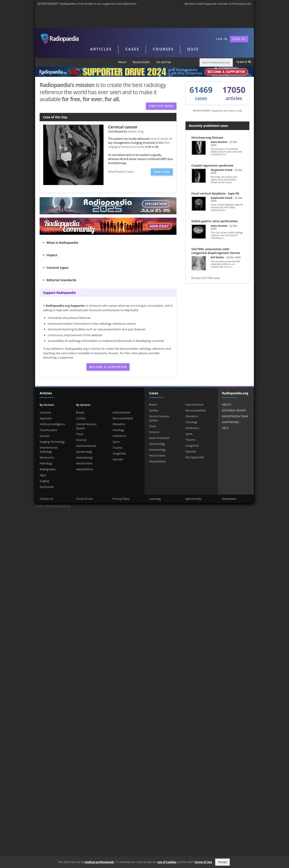This screenshot has width=289, height=868.
Task: Open the Gynaecology articles link in the Articles footer
Action: [x=84, y=452]
